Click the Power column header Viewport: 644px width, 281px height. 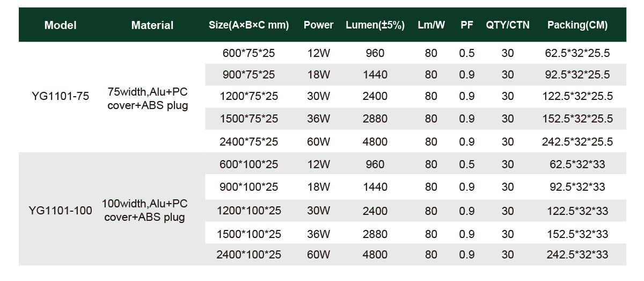point(318,25)
